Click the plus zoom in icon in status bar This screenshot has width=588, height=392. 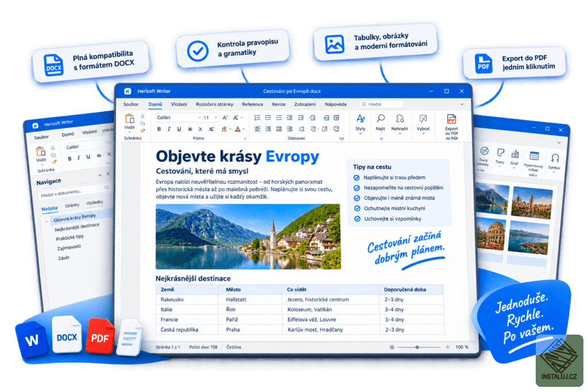(x=447, y=347)
